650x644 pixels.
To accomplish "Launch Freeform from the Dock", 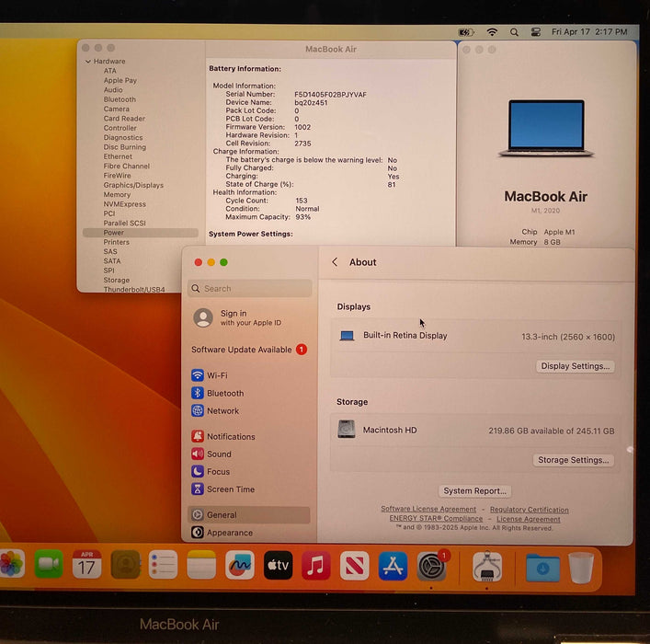I will [240, 564].
